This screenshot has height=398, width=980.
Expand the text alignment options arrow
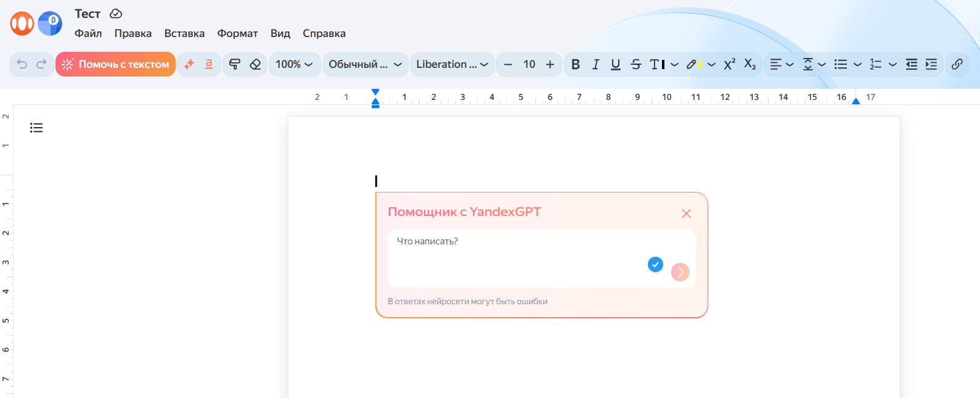tap(790, 64)
